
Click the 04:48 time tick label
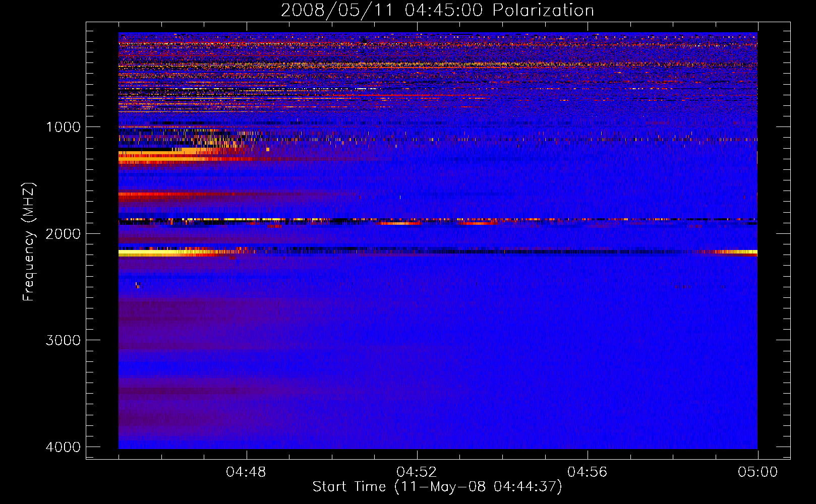[x=246, y=472]
